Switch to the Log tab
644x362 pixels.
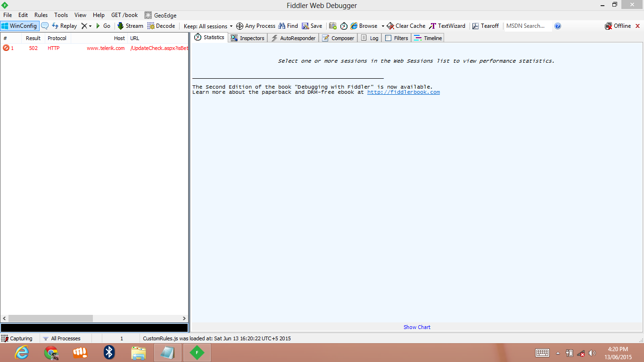370,38
